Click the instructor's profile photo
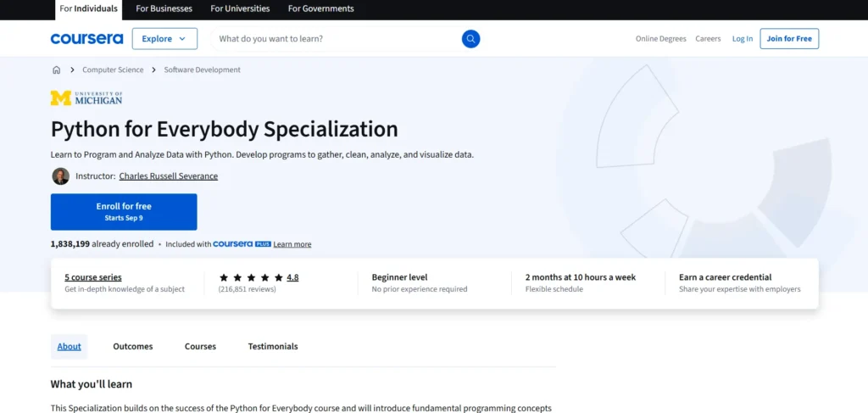 (60, 176)
